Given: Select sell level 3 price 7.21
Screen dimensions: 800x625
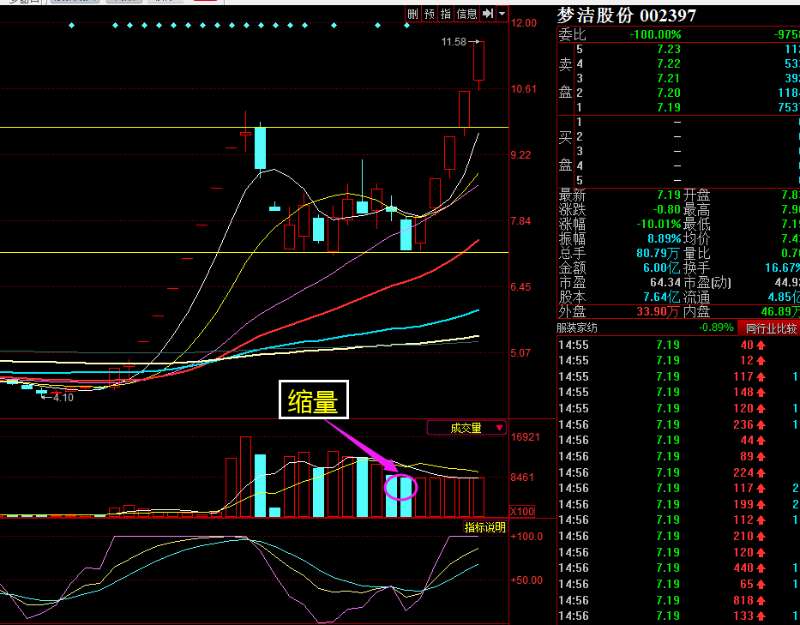Looking at the screenshot, I should point(668,78).
